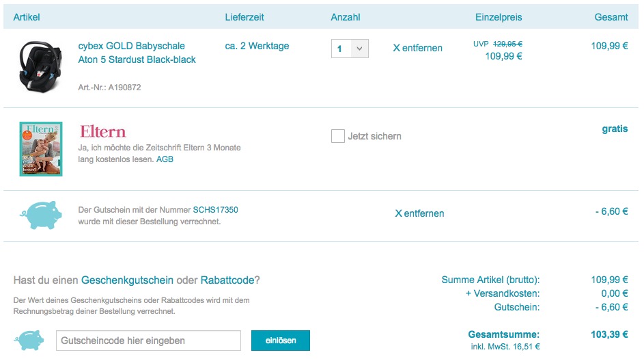Click the Geschenkgutschein link

pyautogui.click(x=127, y=280)
